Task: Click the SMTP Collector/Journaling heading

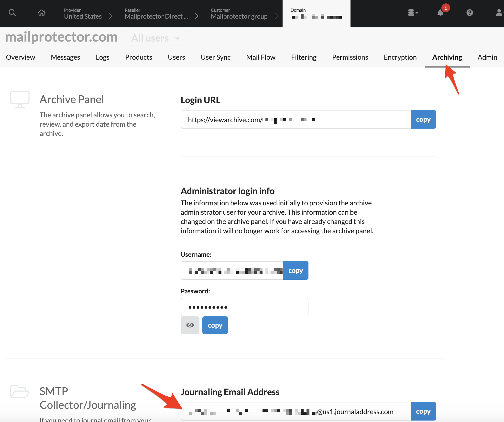Action: pos(88,398)
